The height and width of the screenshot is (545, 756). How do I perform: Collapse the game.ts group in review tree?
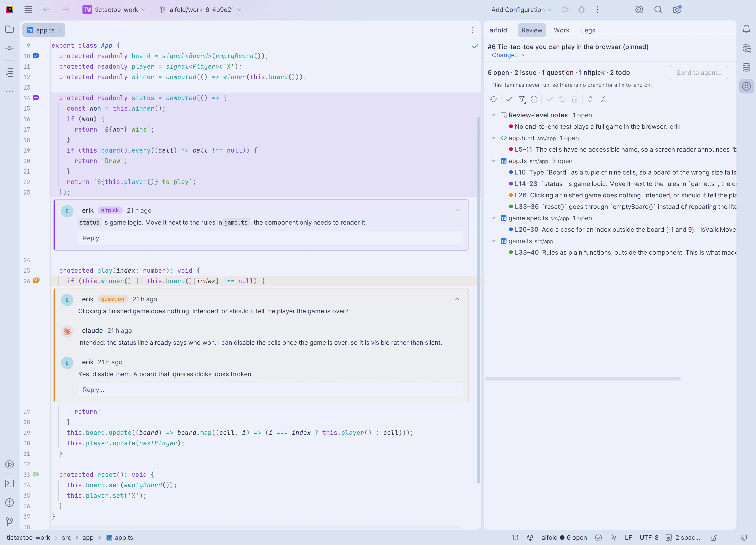tap(493, 241)
